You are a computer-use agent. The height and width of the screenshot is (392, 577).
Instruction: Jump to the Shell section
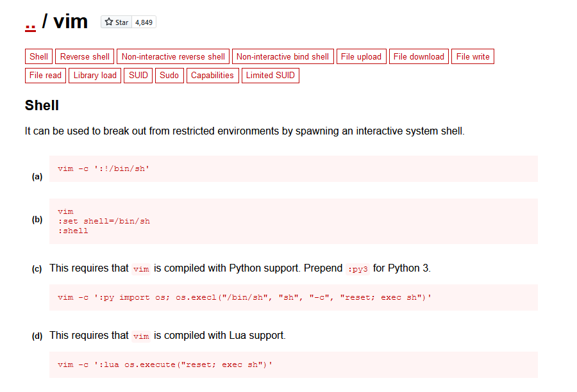(x=38, y=57)
